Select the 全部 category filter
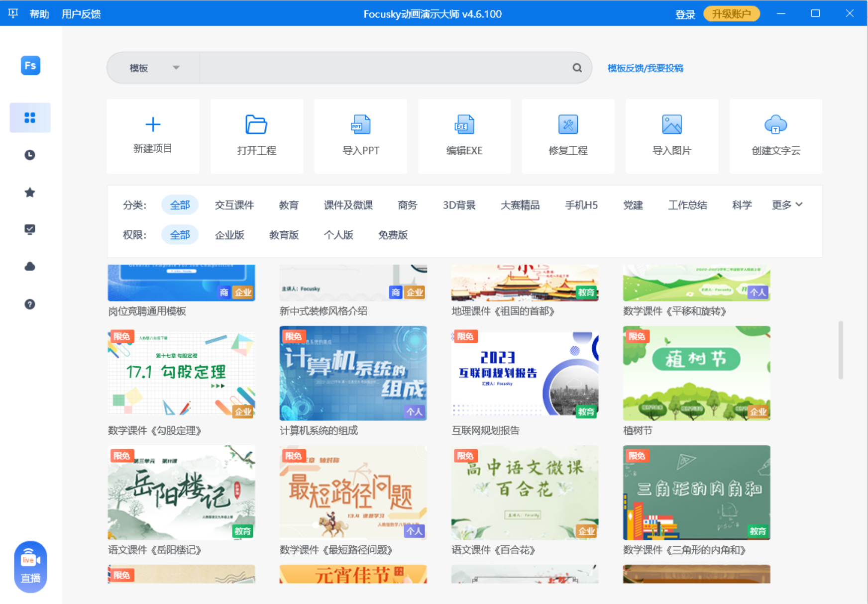 coord(180,205)
